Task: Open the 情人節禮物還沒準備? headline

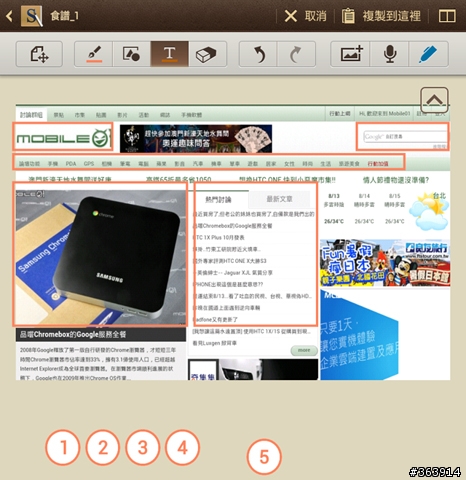Action: [x=396, y=180]
